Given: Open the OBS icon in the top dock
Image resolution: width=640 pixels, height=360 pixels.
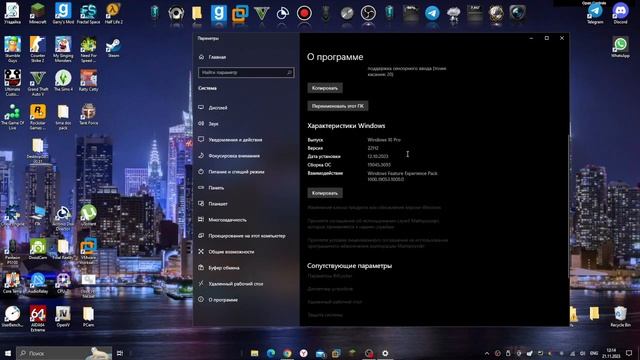Looking at the screenshot, I should pos(368,13).
